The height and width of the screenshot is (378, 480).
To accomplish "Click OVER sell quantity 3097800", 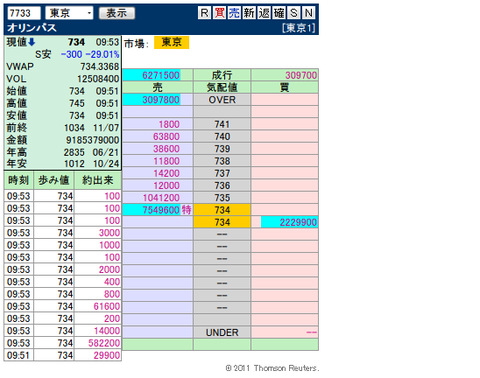I will (161, 100).
